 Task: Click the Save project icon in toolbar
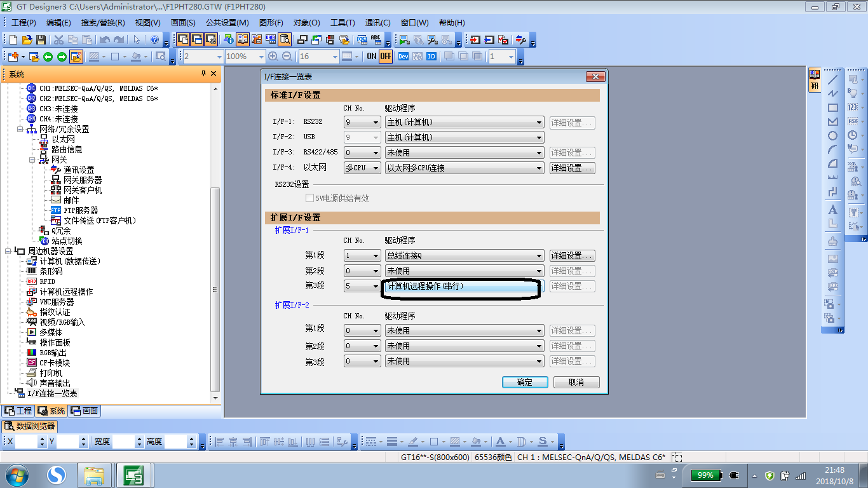point(41,39)
